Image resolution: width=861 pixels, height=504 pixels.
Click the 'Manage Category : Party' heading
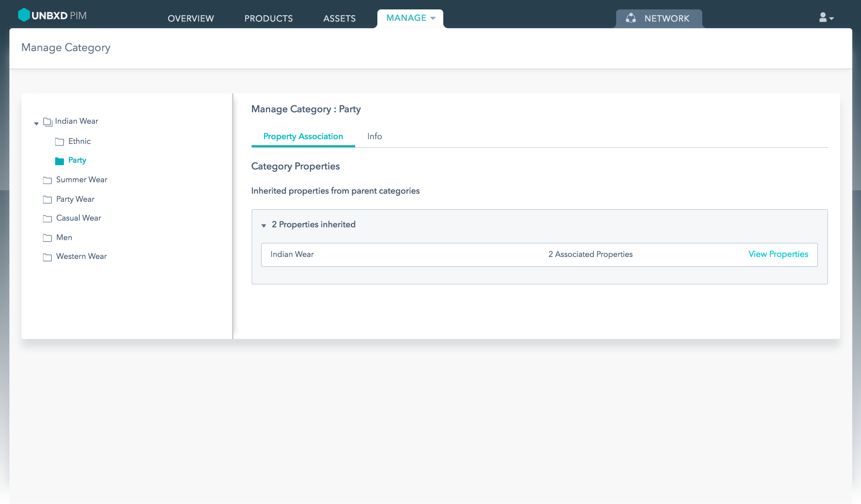306,109
